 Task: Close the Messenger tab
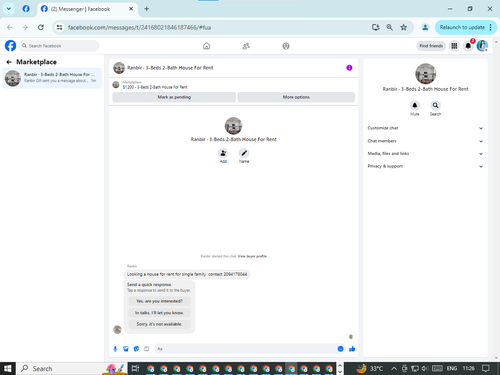click(x=131, y=9)
